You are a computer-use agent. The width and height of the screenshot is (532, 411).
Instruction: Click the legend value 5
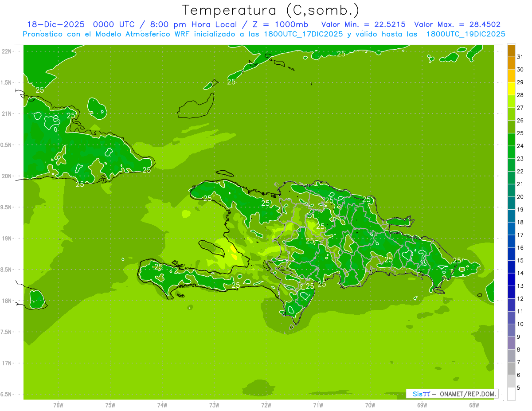[519, 388]
